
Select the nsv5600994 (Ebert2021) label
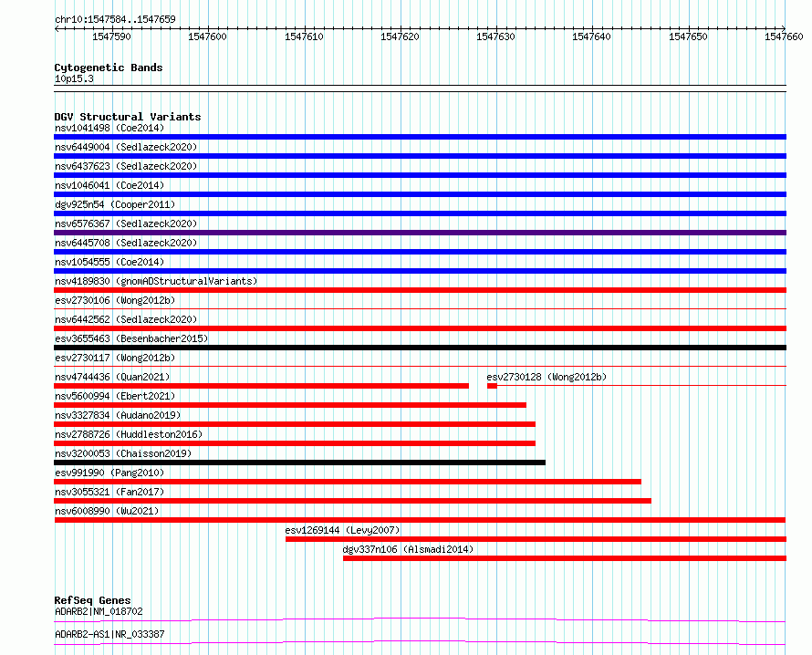click(115, 396)
